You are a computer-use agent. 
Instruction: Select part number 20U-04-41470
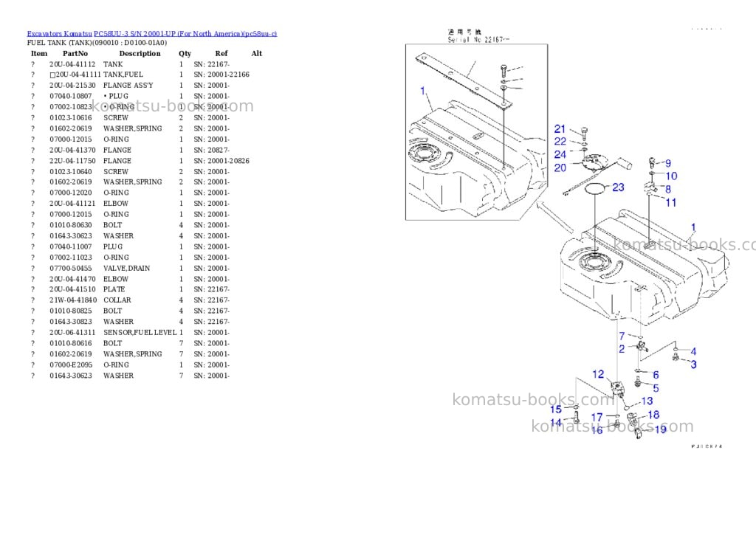pos(72,279)
